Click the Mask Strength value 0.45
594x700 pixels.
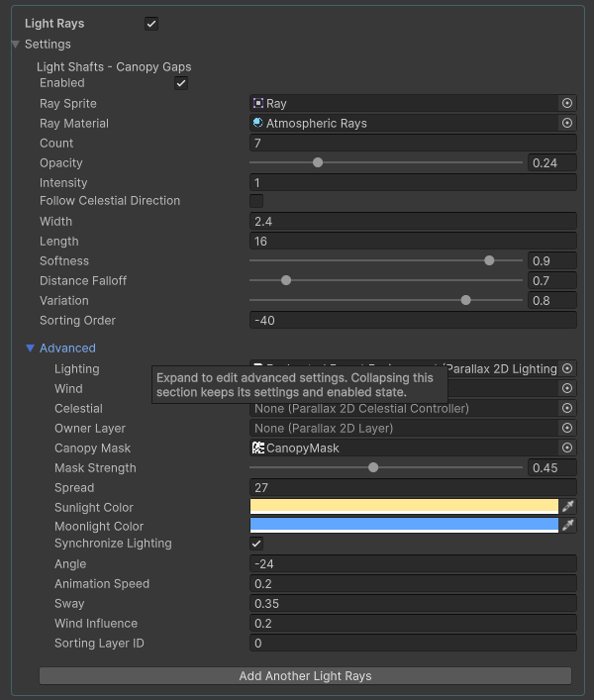click(x=552, y=468)
